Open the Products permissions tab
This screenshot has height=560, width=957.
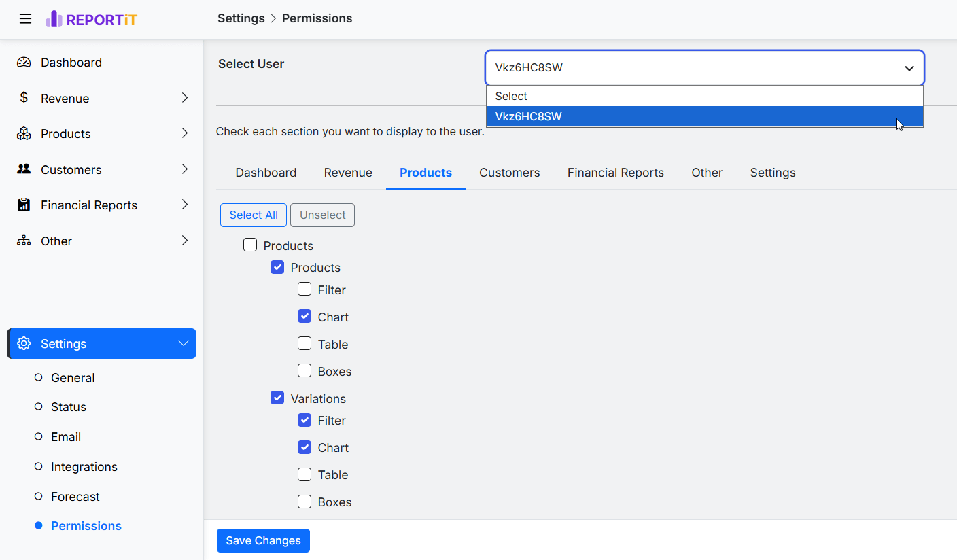(x=425, y=173)
